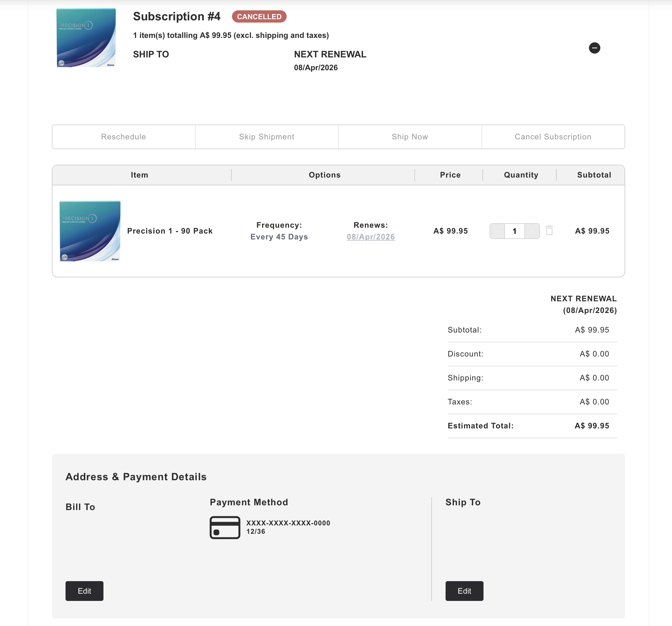
Task: Decrease quantity with the minus stepper
Action: coord(497,231)
